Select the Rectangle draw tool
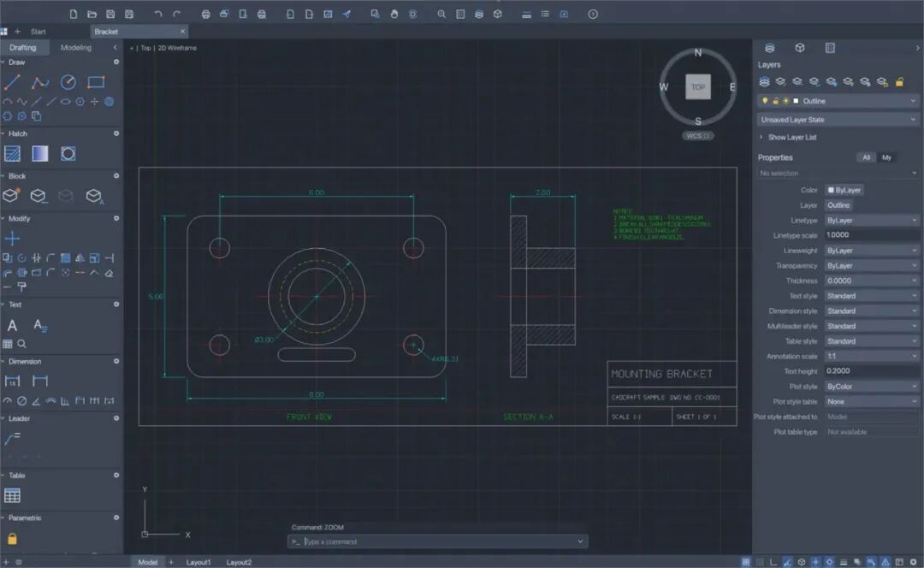Viewport: 924px width, 568px height. pos(96,82)
